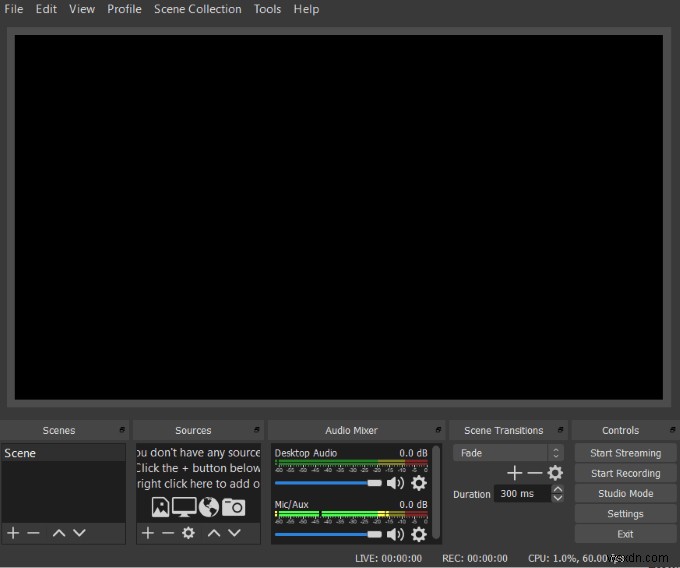Undock the Scenes panel
This screenshot has width=680, height=568.
(x=122, y=430)
